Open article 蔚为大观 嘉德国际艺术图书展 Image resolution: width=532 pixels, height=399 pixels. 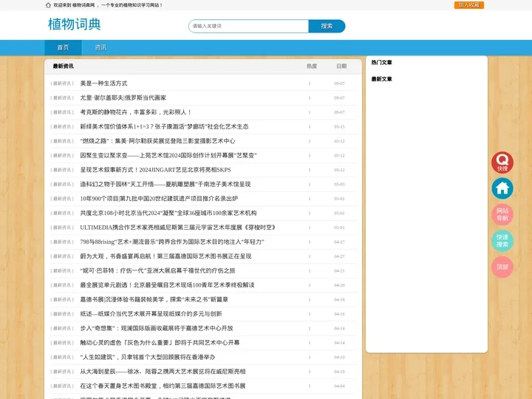[166, 256]
